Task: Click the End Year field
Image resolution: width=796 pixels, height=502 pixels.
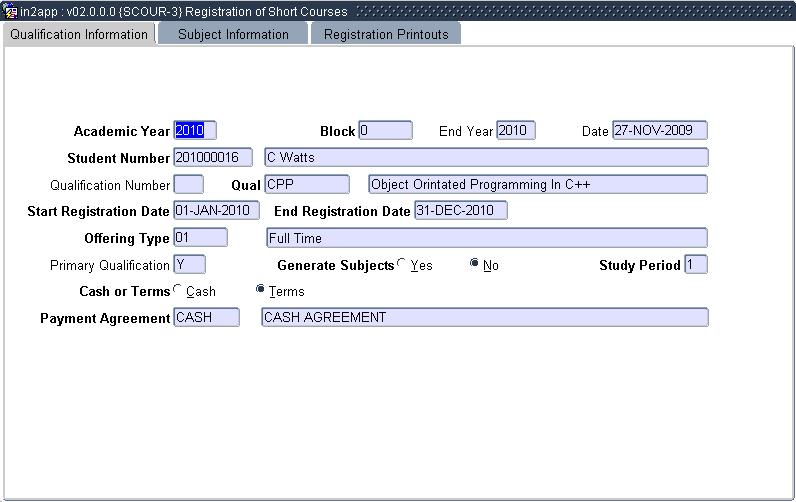Action: click(515, 130)
